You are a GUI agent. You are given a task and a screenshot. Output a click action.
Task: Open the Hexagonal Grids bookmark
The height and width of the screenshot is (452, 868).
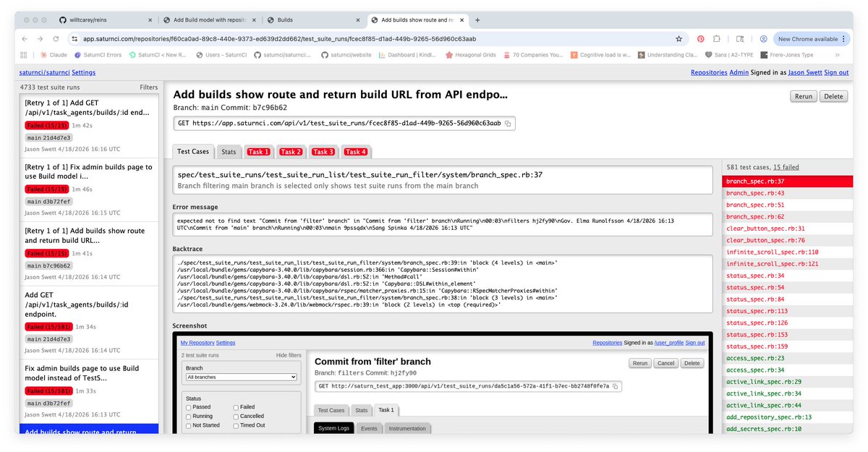pos(469,55)
